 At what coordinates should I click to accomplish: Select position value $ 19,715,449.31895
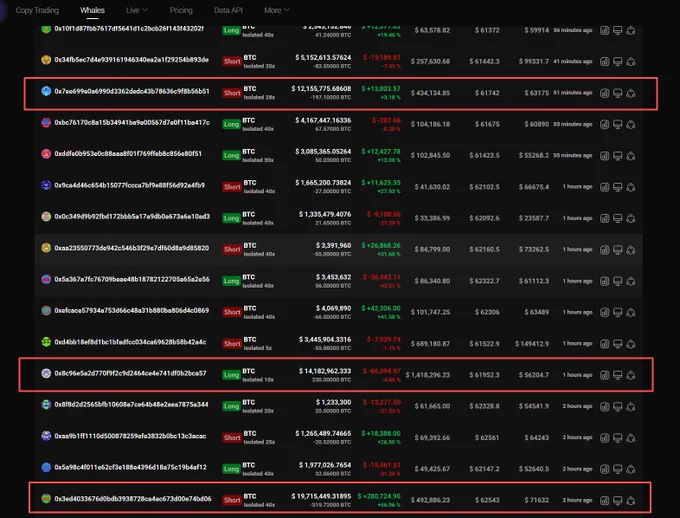pos(321,496)
